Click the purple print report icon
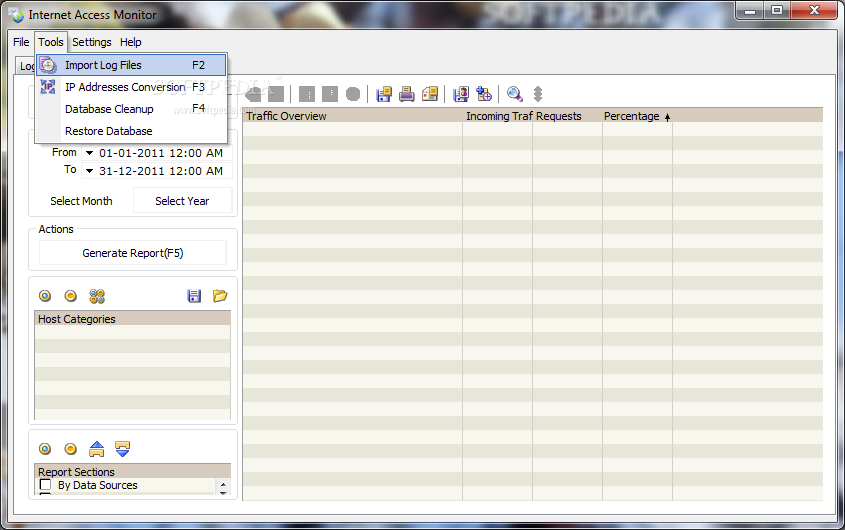845x530 pixels. (x=407, y=94)
